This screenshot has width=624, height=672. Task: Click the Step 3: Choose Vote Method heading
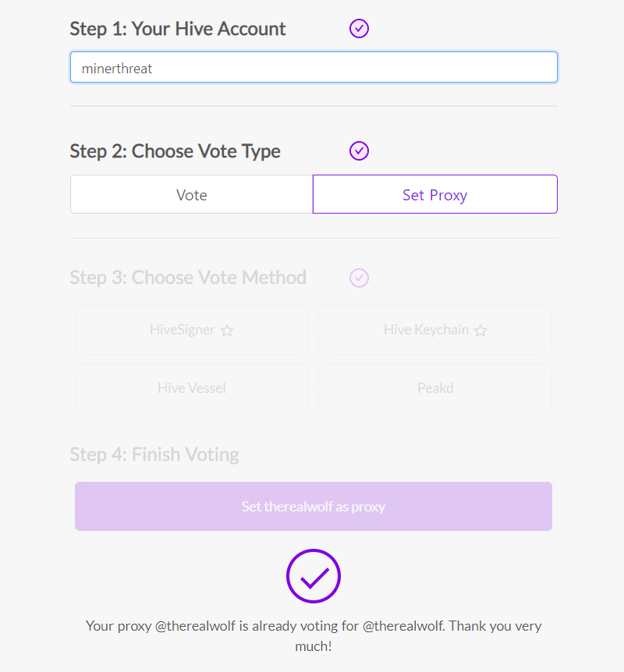pos(188,278)
